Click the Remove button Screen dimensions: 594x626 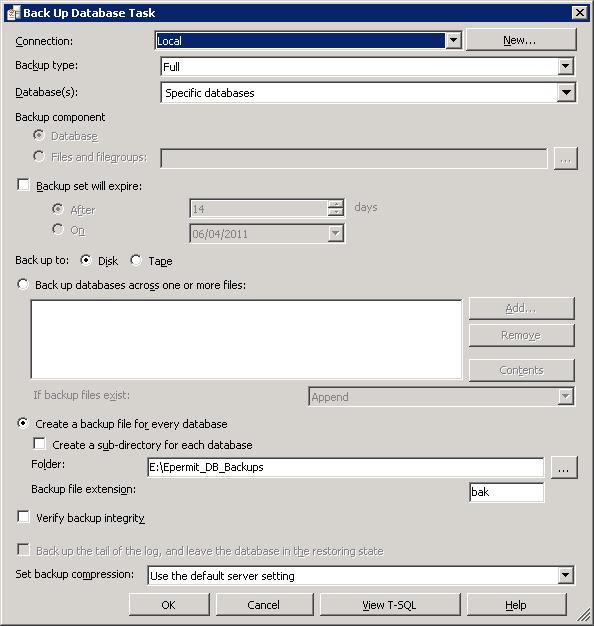point(521,335)
